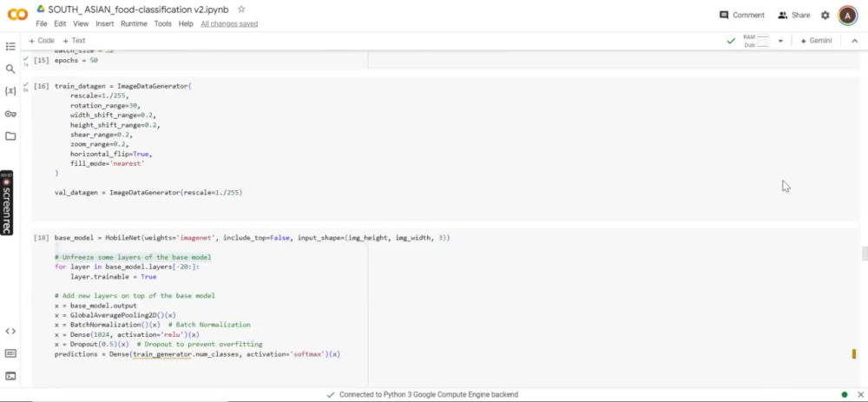Click the 'val_datagen = ImageDataGenerator' line
The height and width of the screenshot is (402, 868).
148,193
